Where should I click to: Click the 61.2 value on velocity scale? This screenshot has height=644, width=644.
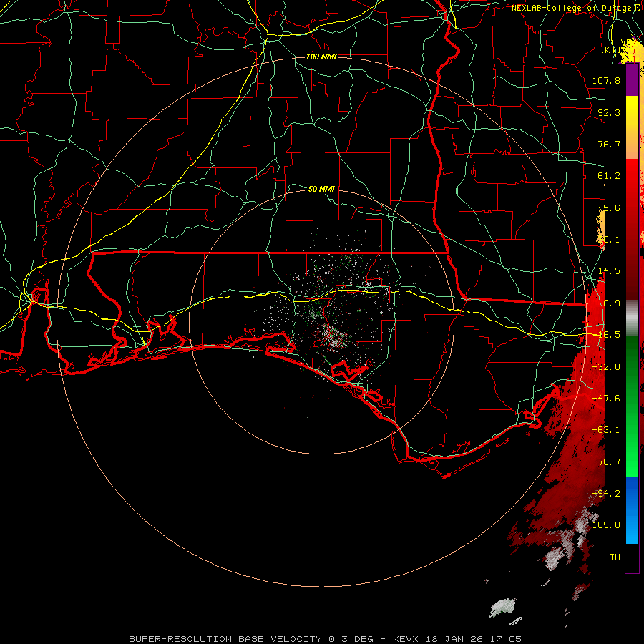pos(609,176)
